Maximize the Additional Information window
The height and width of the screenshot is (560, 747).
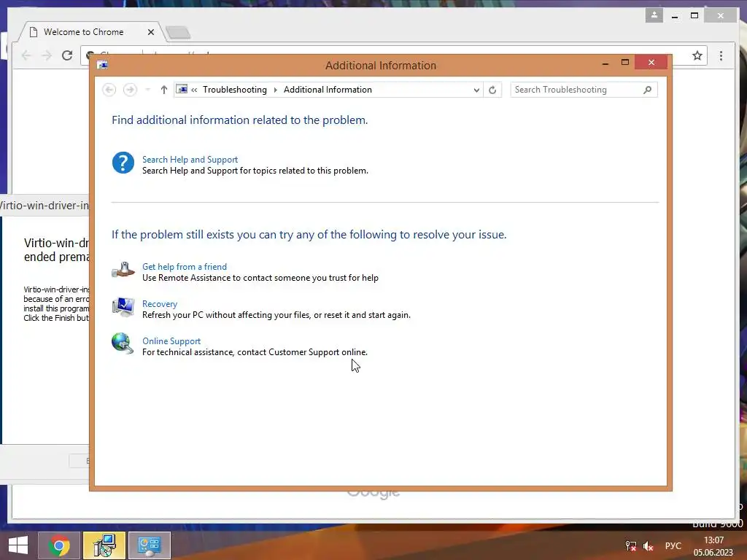625,63
